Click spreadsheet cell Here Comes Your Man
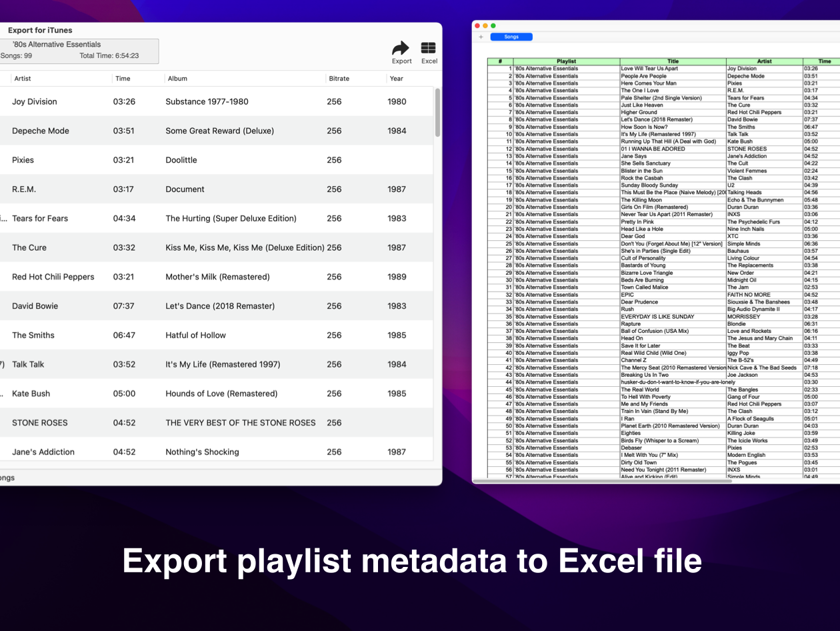The width and height of the screenshot is (840, 631). click(x=673, y=83)
